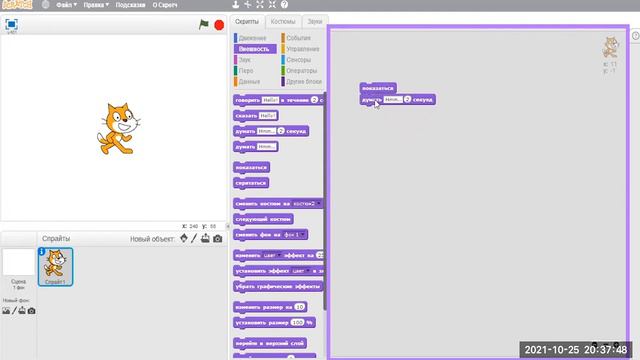640x360 pixels.
Task: Paint a new sprite with brush icon
Action: pyautogui.click(x=194, y=238)
